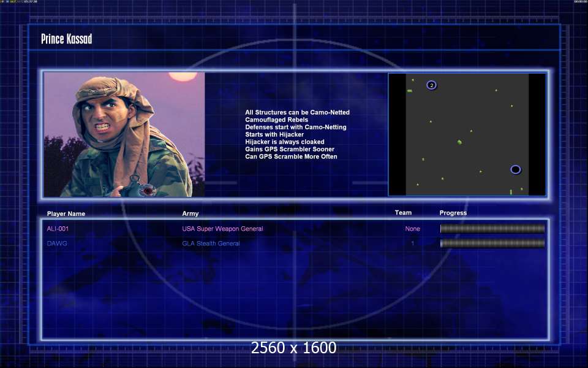Select start position marker 2 on map
588x368 pixels.
click(432, 85)
